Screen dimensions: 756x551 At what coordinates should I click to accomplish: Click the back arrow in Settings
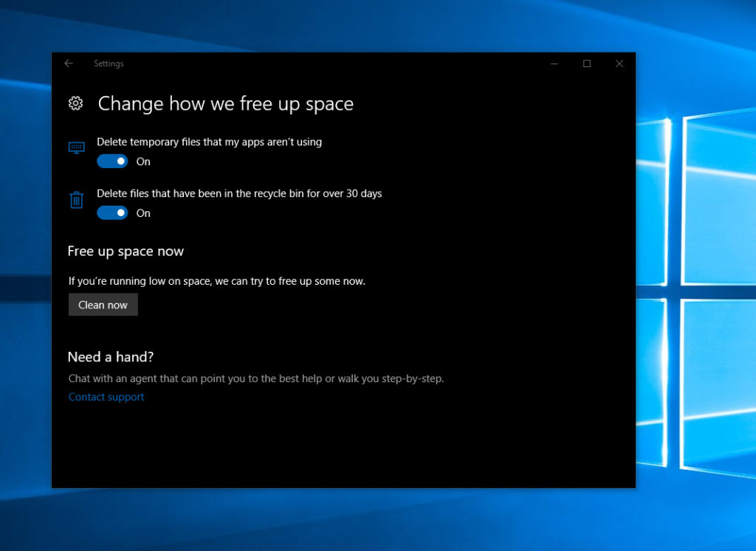click(x=69, y=63)
